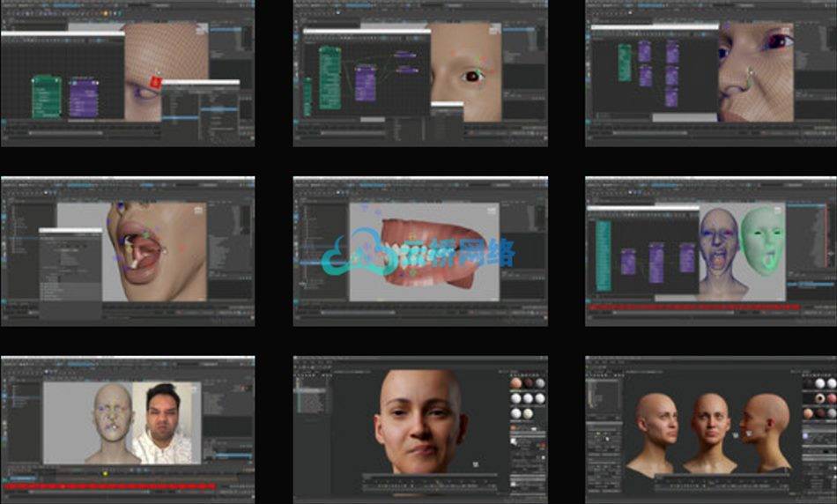Select the purple node beside the eyelid close-up viewport

pyautogui.click(x=84, y=98)
